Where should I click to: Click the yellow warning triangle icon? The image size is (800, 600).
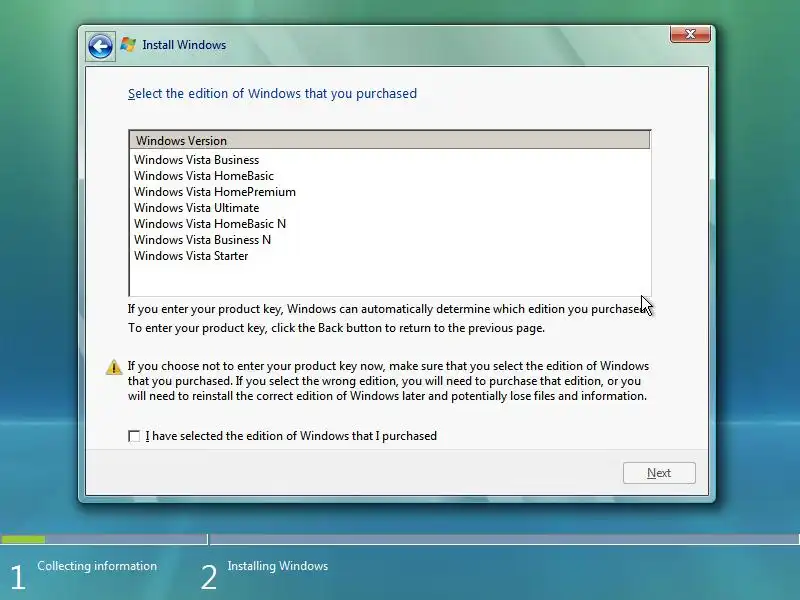[x=114, y=367]
